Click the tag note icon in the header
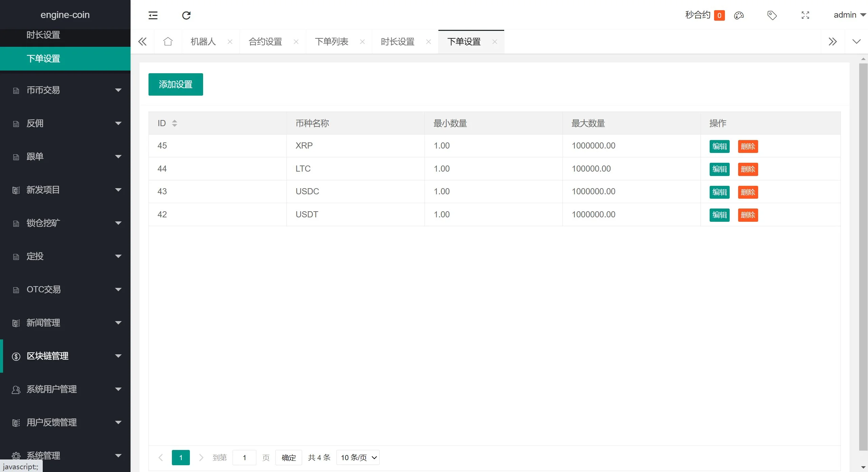 [772, 15]
